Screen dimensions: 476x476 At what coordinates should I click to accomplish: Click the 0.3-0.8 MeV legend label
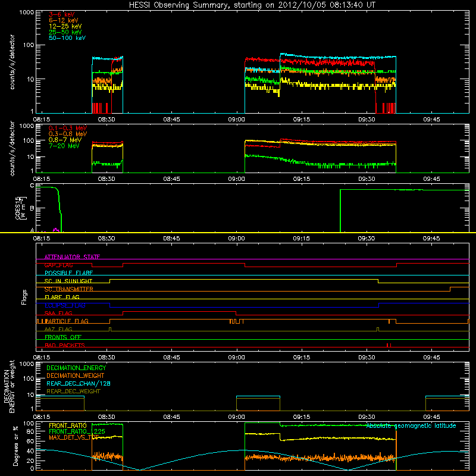coord(68,134)
